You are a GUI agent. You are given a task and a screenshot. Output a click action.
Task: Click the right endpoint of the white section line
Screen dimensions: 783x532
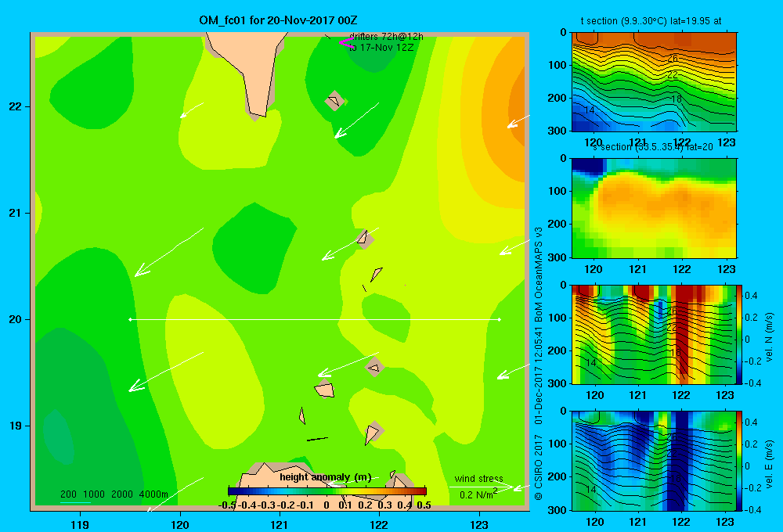point(500,319)
